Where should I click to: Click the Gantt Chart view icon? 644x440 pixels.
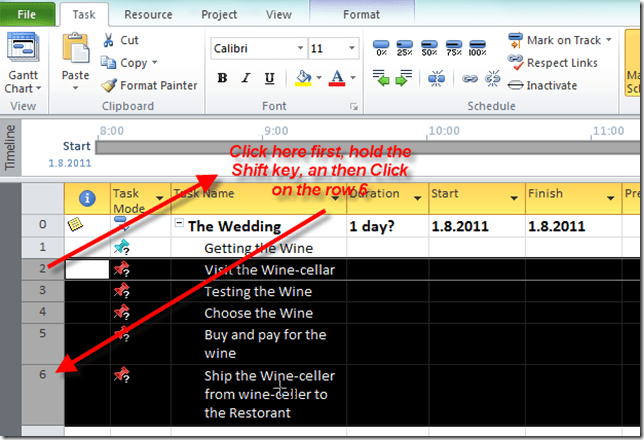pos(22,50)
